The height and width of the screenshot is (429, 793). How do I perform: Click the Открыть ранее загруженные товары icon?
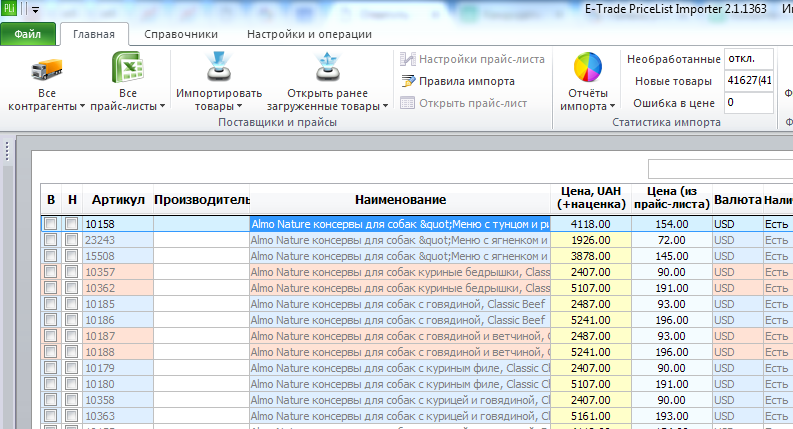click(327, 67)
